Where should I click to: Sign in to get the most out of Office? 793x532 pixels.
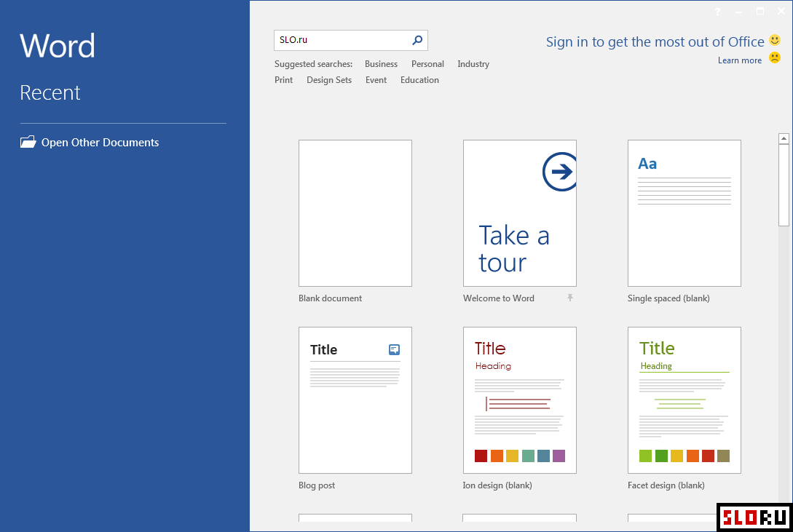655,42
